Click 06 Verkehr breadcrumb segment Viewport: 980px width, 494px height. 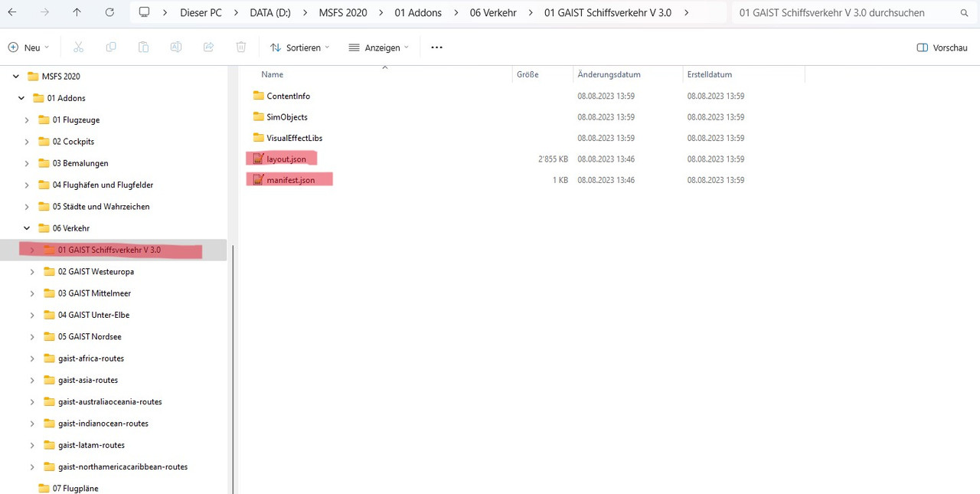click(x=494, y=13)
